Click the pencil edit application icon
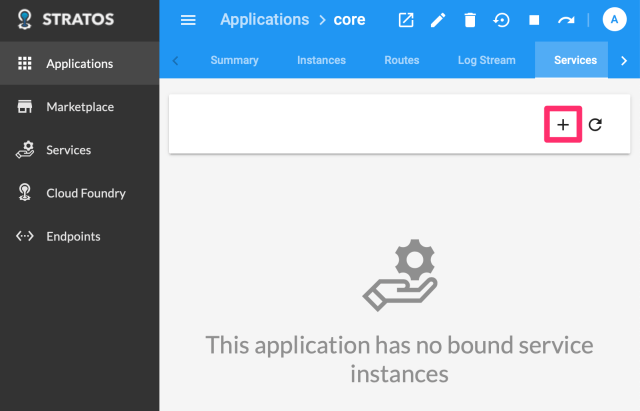The height and width of the screenshot is (411, 640). pyautogui.click(x=438, y=20)
